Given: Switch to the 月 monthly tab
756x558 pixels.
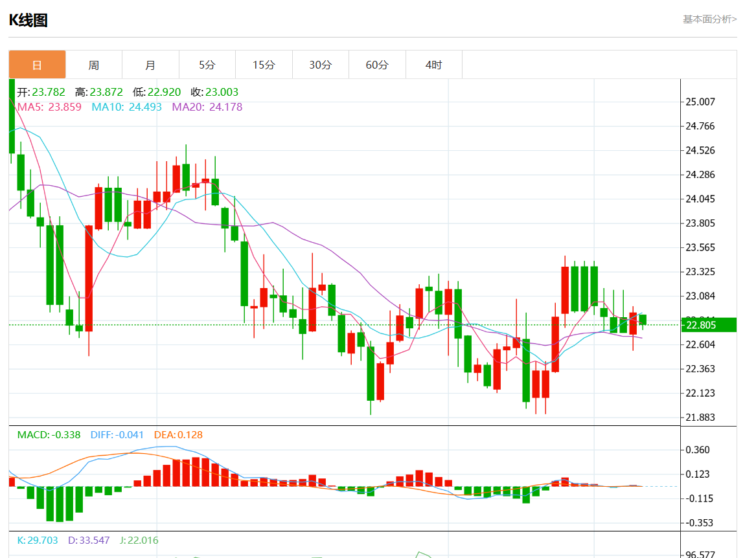Looking at the screenshot, I should 150,65.
